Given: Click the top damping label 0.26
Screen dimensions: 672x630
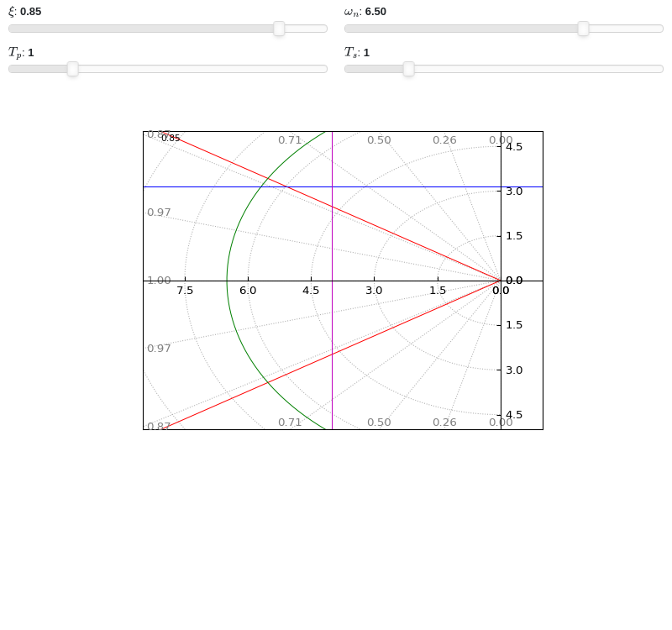Looking at the screenshot, I should click(x=444, y=140).
